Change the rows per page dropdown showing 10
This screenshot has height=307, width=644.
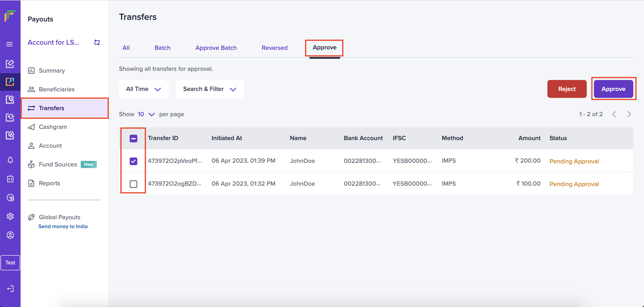[x=146, y=114]
